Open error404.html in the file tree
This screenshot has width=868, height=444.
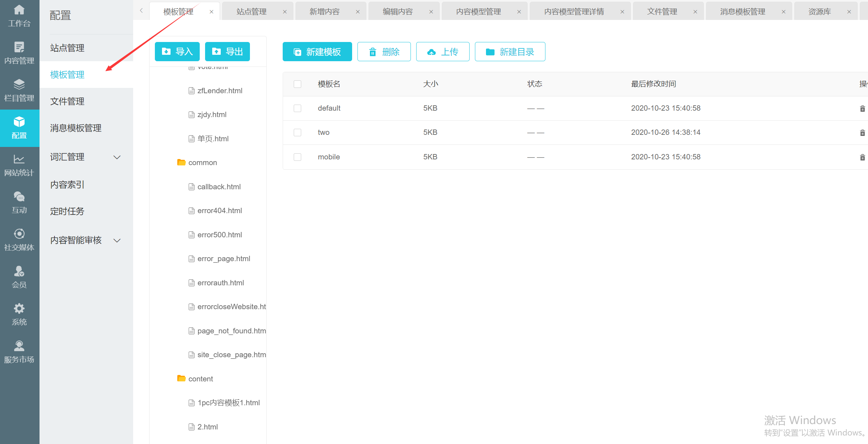pyautogui.click(x=219, y=211)
